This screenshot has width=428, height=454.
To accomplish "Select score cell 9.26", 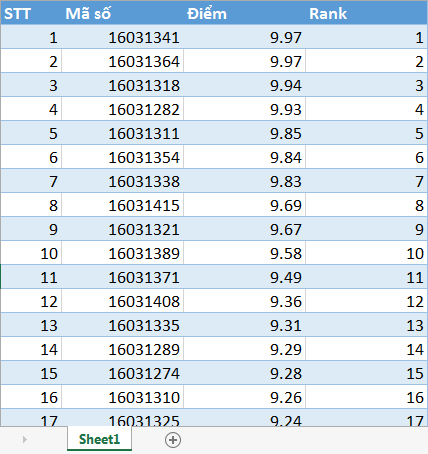I will coord(244,397).
